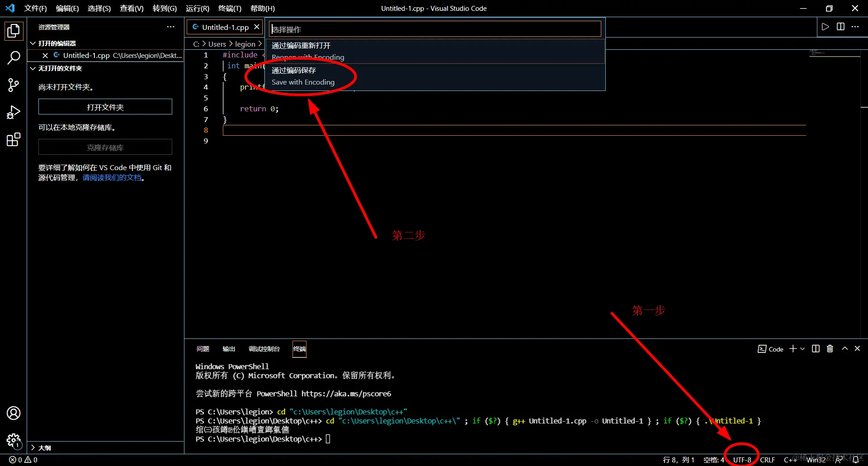Open the 运行(R) menu
Viewport: 868px width, 466px height.
[x=198, y=9]
